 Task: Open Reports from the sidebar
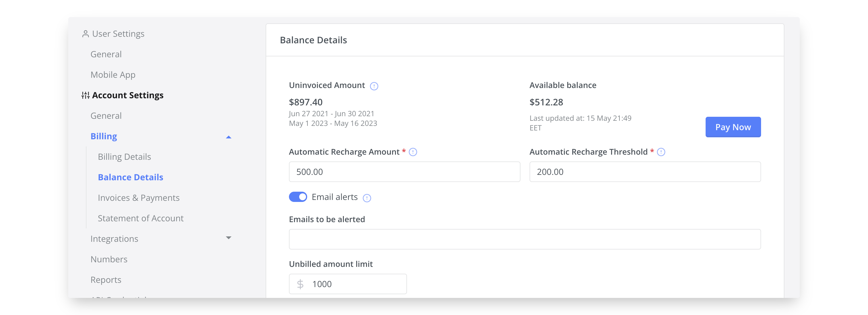106,280
